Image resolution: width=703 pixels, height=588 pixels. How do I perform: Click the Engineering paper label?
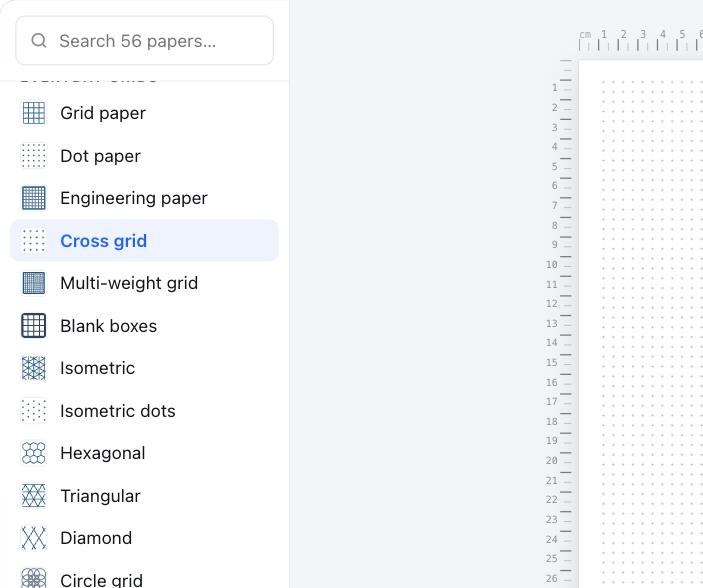click(134, 198)
